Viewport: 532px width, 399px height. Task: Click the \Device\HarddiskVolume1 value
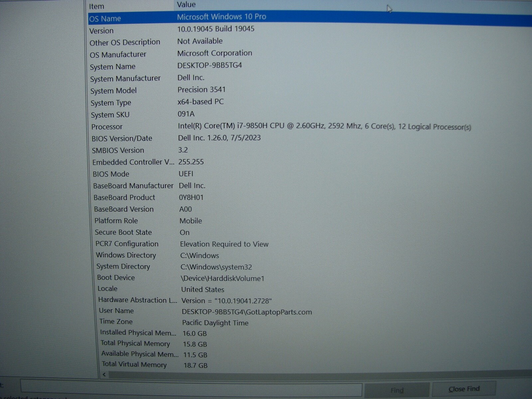[x=222, y=278]
